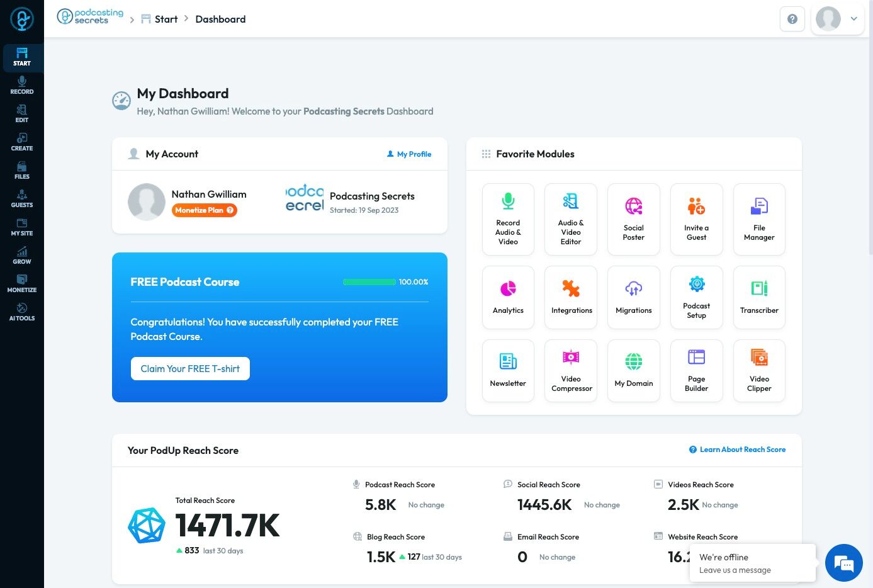Open Guests in the left sidebar
873x588 pixels.
22,200
